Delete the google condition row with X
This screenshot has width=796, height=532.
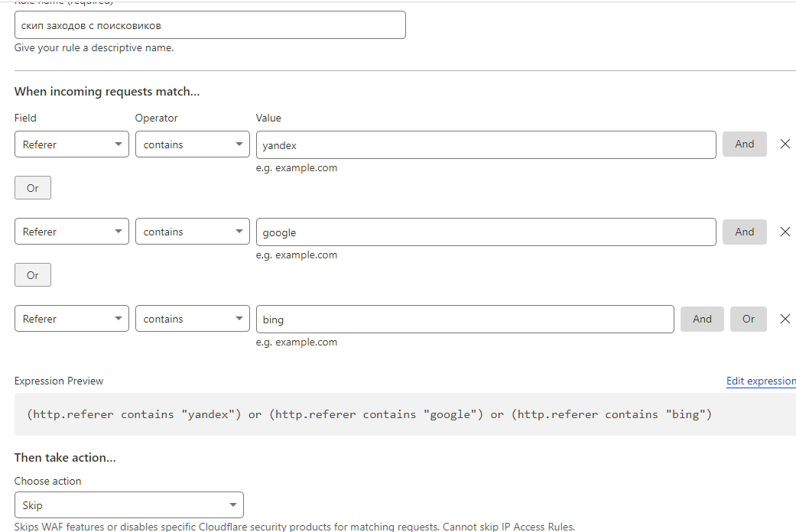click(785, 232)
